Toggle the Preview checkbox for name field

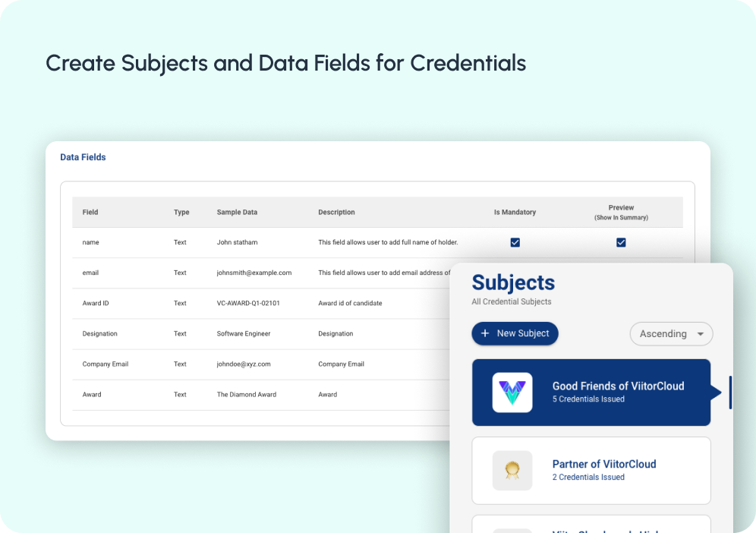(621, 242)
